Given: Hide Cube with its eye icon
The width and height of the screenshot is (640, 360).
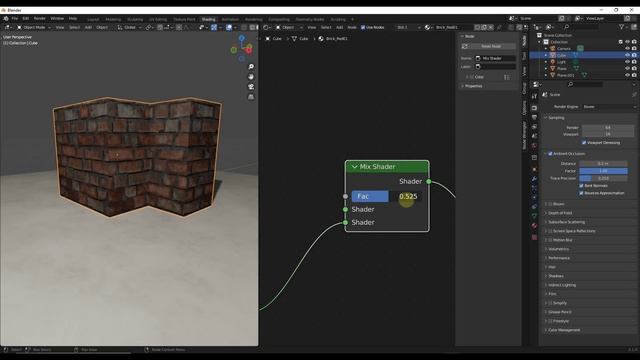Looking at the screenshot, I should pyautogui.click(x=627, y=55).
